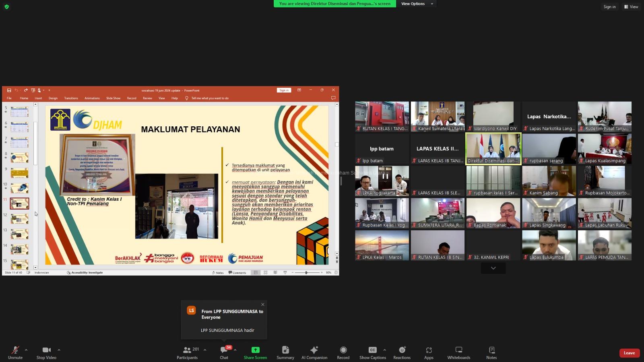Select the Bapas Pontianak video tile
The width and height of the screenshot is (644, 362).
[x=493, y=213]
